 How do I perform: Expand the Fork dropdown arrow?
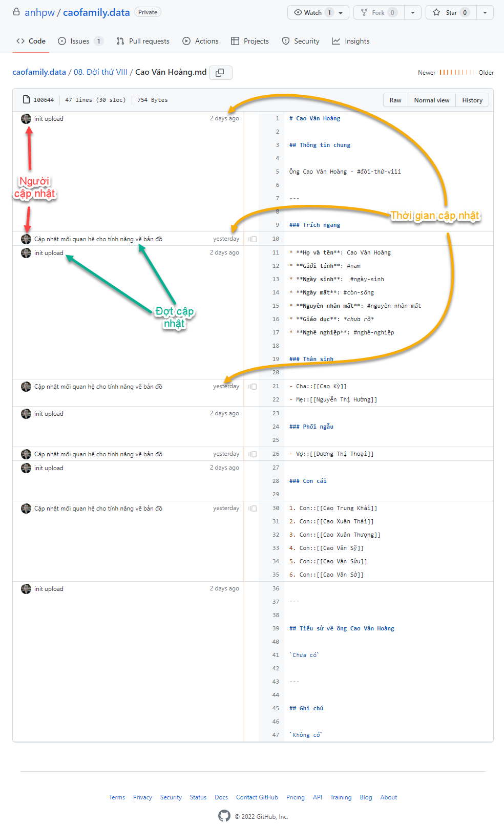click(x=413, y=12)
